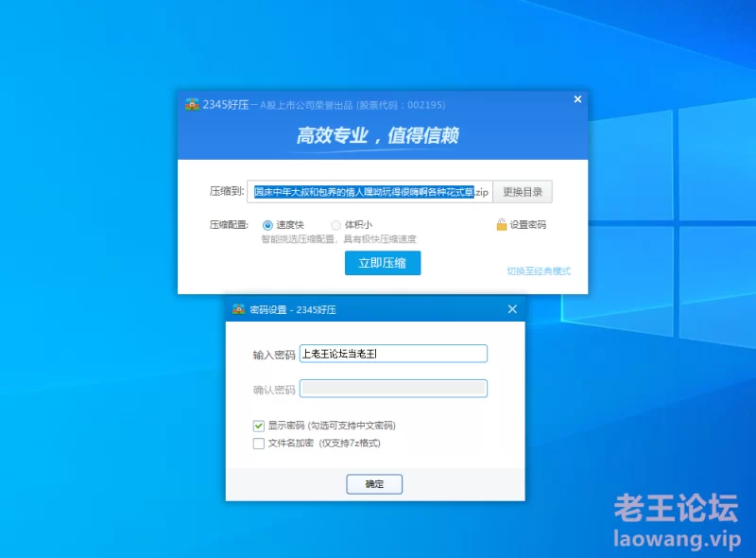Select the 速度快 compression option

267,225
